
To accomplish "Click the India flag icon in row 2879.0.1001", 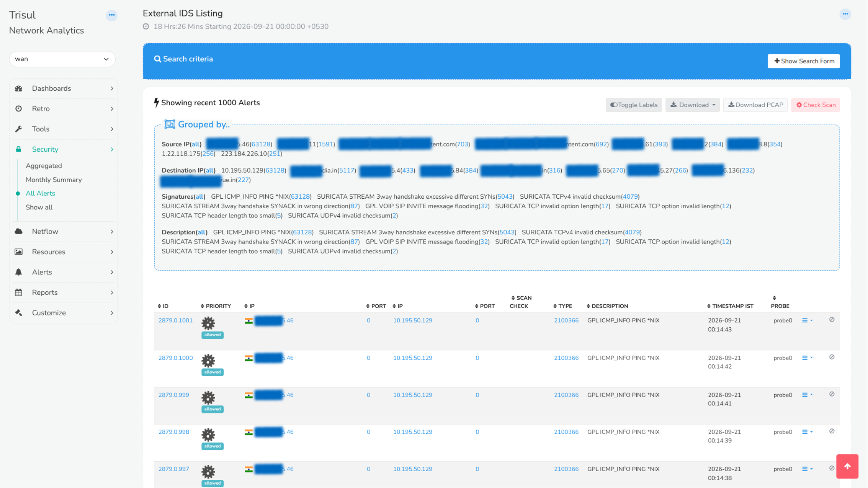I will (x=249, y=321).
